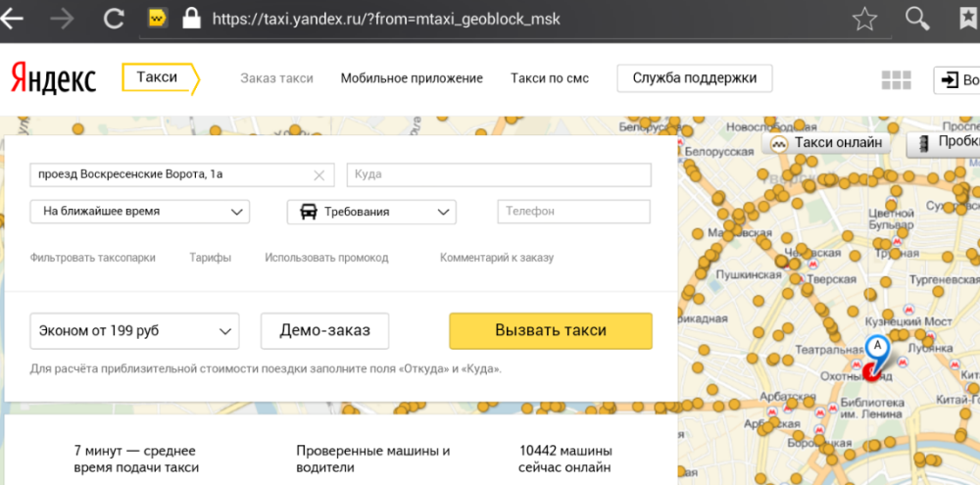Screen dimensions: 980x485
Task: Click the Пушкинская map label
Action: [x=748, y=274]
